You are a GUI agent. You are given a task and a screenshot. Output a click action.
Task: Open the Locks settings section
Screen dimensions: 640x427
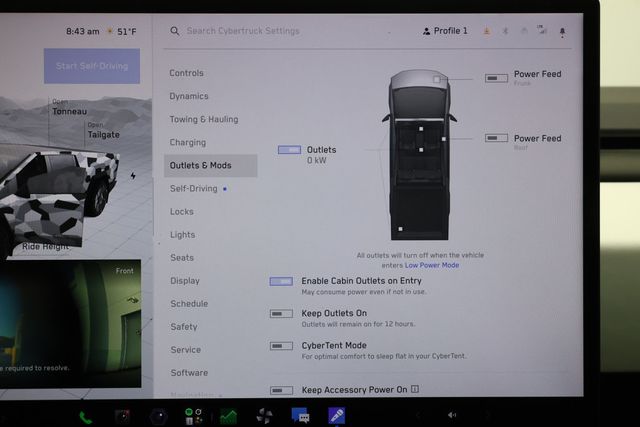point(182,211)
